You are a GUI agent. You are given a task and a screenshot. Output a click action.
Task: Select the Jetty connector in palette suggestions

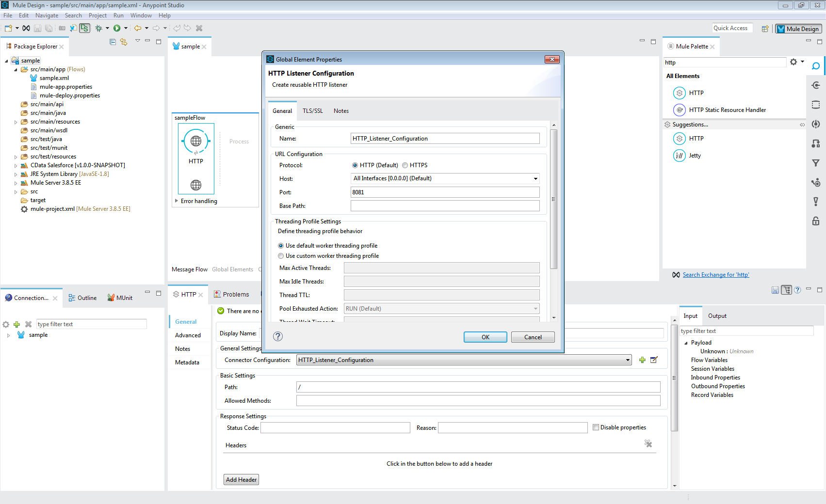[694, 156]
